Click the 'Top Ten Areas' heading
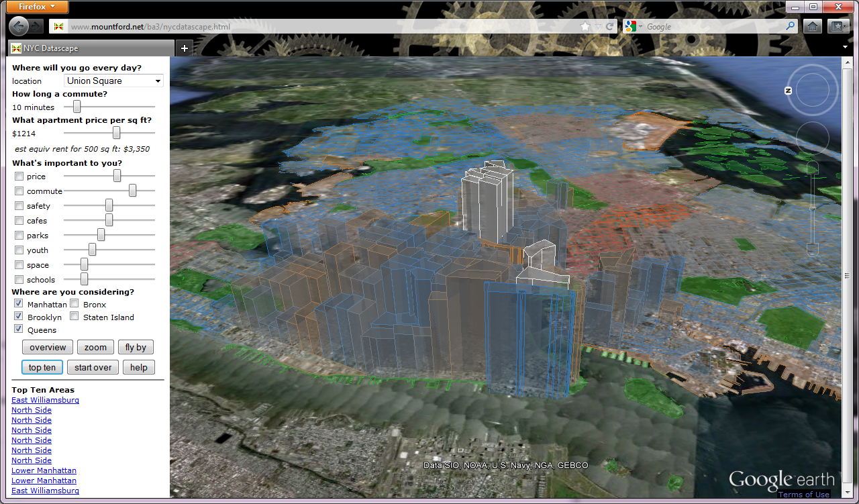859x504 pixels. pos(43,390)
